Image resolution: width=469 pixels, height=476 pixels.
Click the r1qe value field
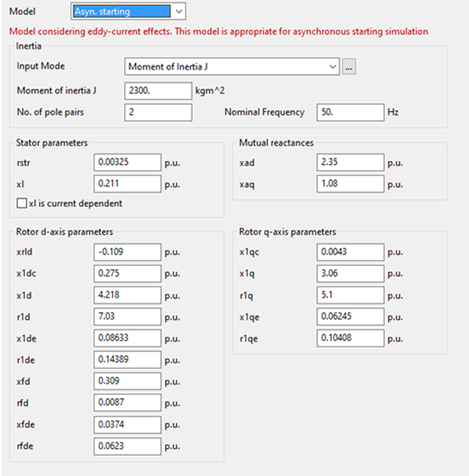click(351, 338)
